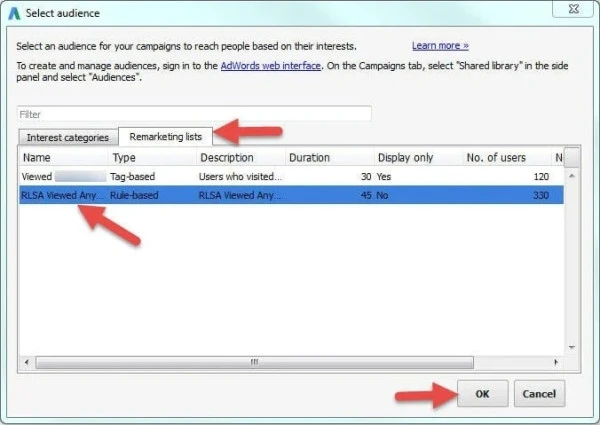
Task: Click the AdWords Editor logo in title bar
Action: pyautogui.click(x=13, y=15)
